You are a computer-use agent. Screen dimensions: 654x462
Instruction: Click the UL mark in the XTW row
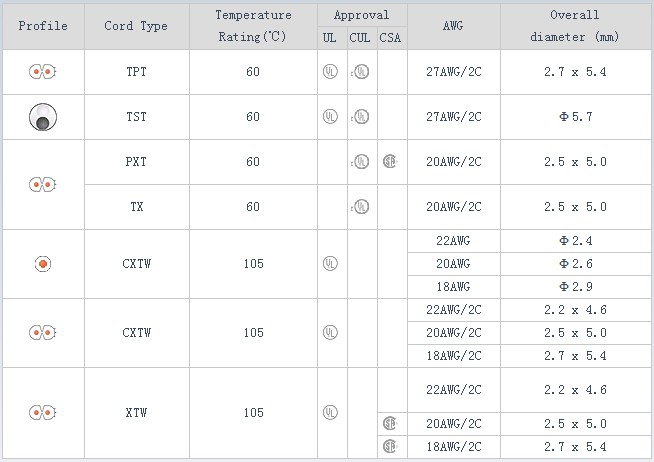pos(330,412)
